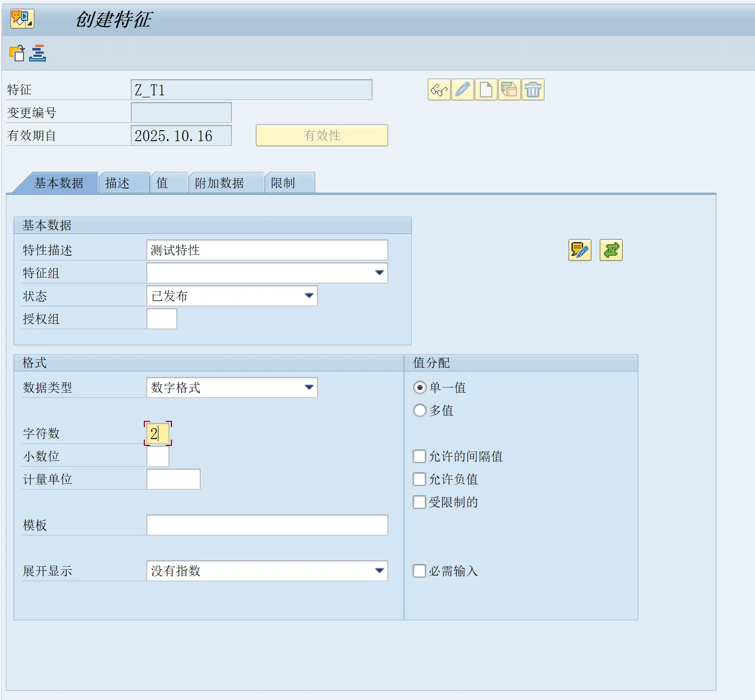Enable the 允许负值 checkbox
Viewport: 755px width, 700px height.
coord(419,479)
